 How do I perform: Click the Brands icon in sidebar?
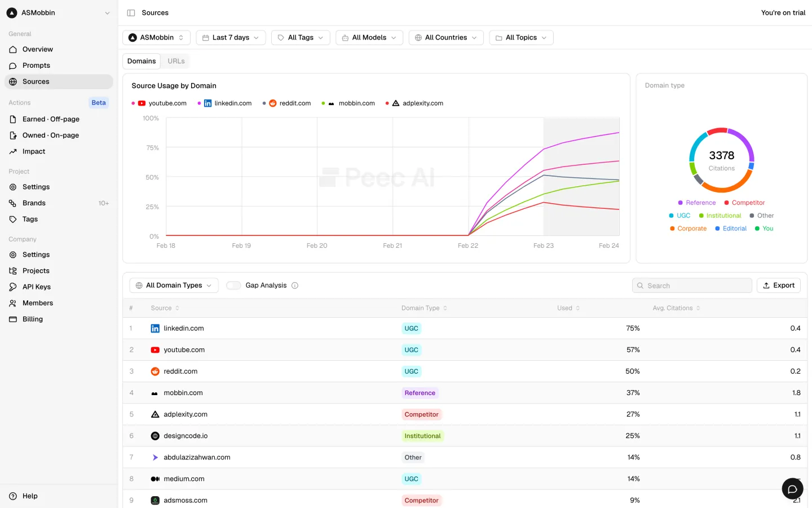(13, 203)
